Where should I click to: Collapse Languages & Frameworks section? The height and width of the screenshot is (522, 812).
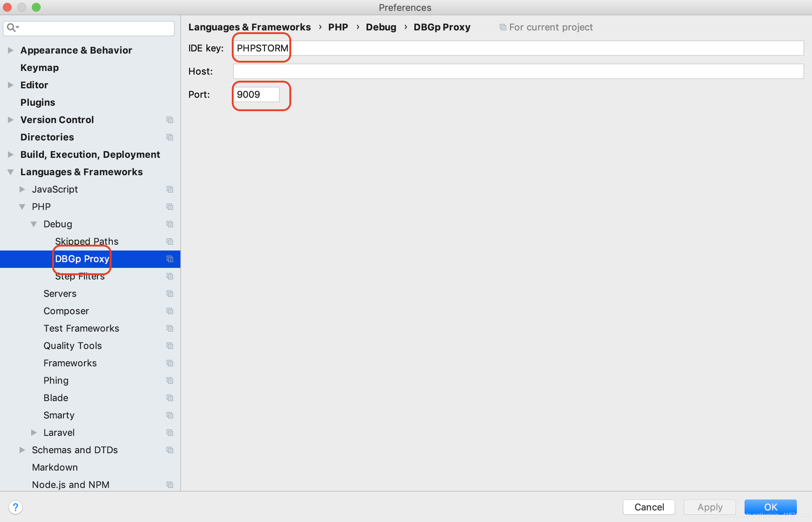coord(11,172)
